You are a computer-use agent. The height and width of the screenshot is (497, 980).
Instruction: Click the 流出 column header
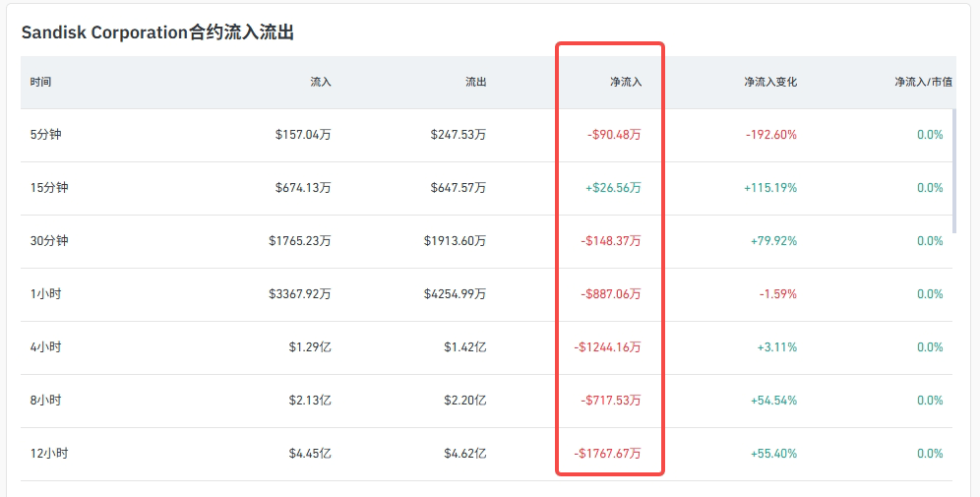(475, 82)
